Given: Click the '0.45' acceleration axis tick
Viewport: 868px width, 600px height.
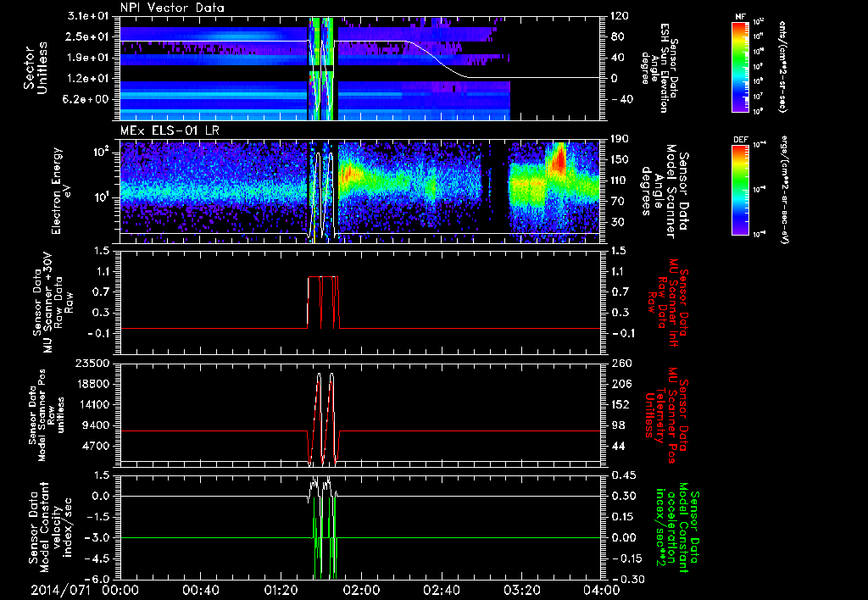Looking at the screenshot, I should (x=623, y=475).
